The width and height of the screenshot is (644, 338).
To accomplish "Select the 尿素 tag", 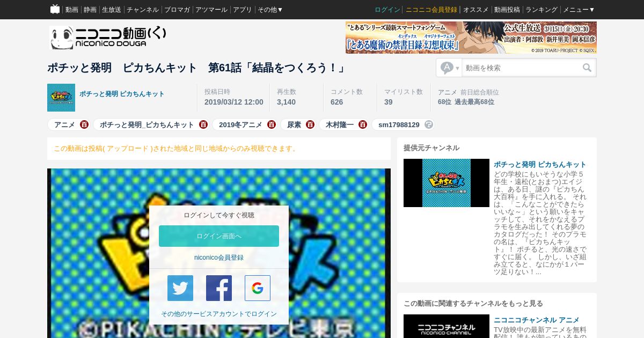I will [x=294, y=124].
